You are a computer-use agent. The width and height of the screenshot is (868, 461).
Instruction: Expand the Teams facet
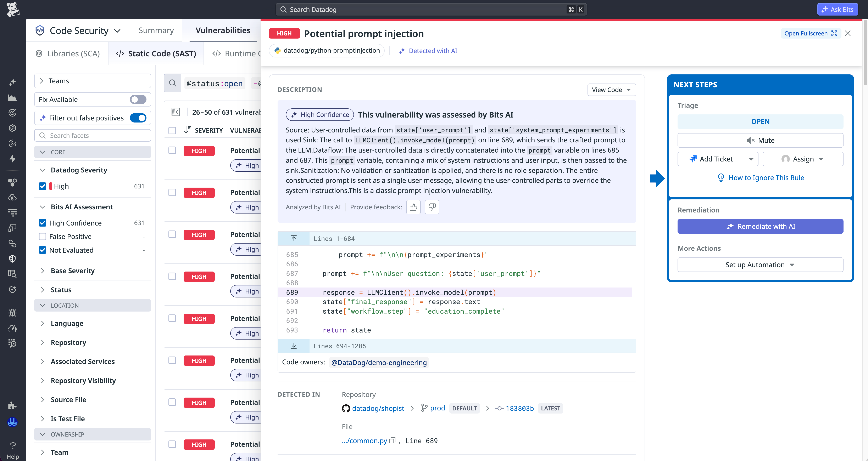coord(92,81)
